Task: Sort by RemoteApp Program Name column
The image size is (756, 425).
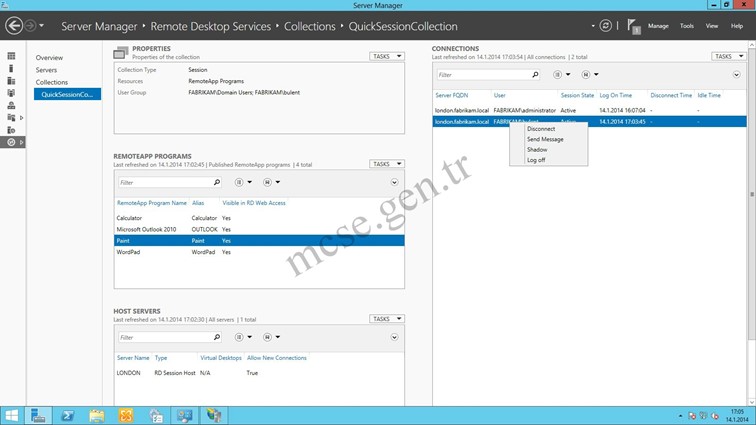Action: (151, 203)
